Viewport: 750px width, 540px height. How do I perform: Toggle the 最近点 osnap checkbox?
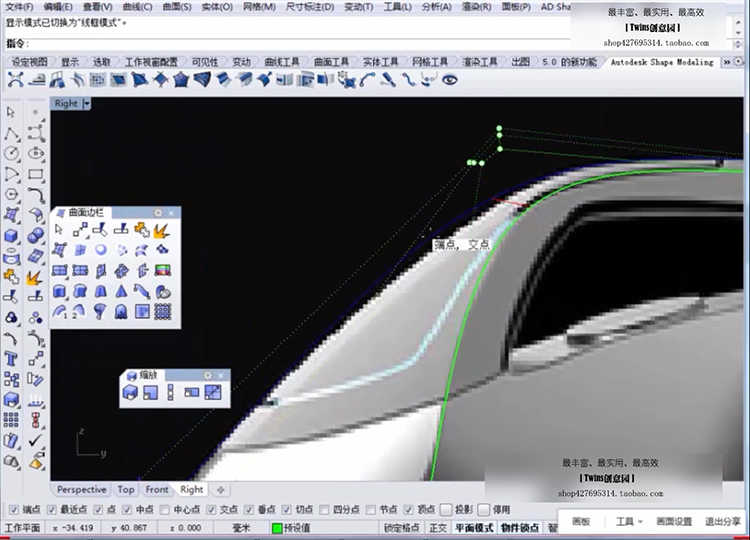(52, 510)
